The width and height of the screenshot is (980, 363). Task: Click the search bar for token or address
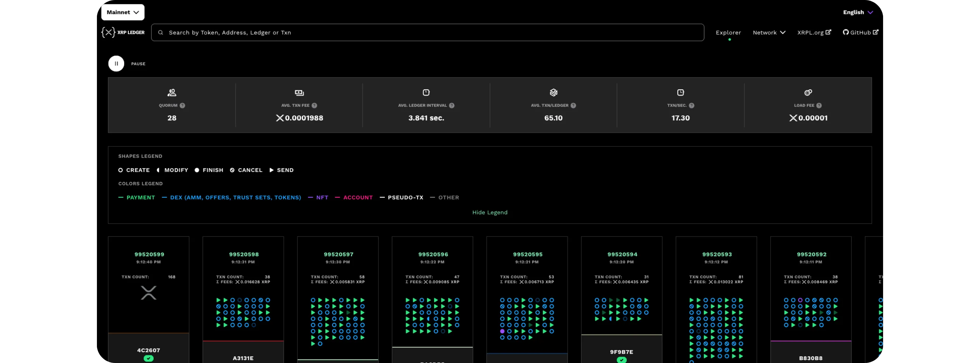tap(427, 32)
